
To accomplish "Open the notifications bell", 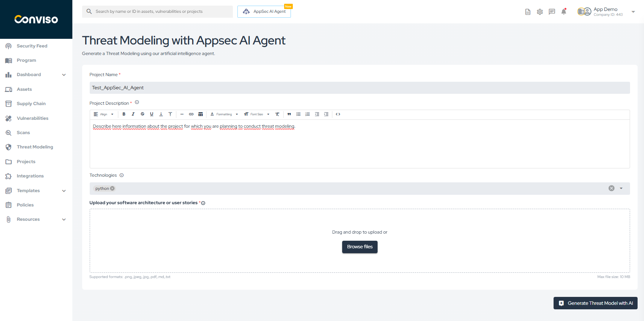I will (564, 12).
